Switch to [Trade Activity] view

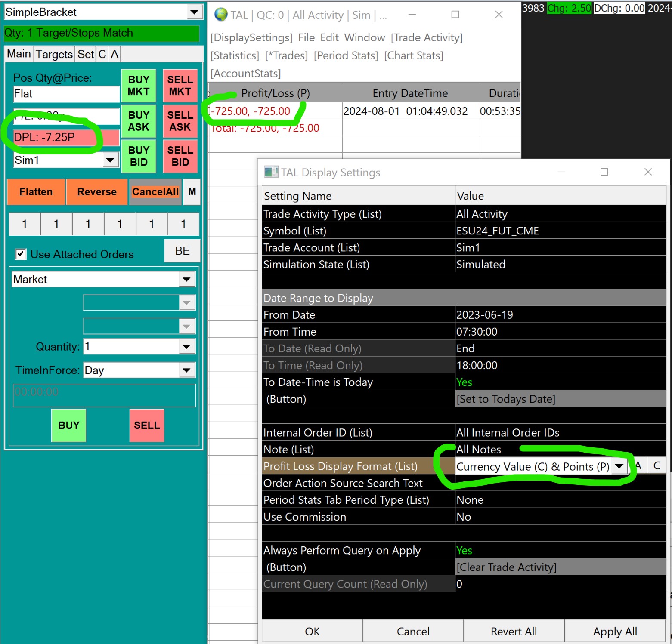[x=427, y=38]
